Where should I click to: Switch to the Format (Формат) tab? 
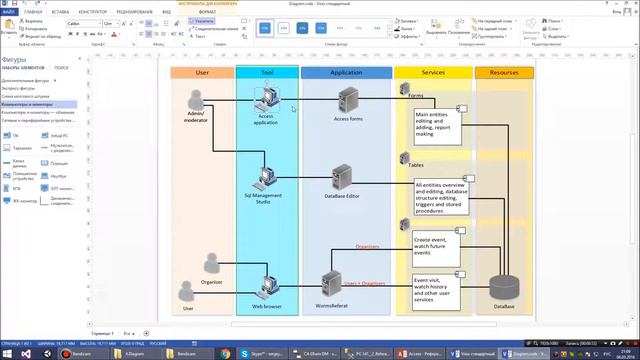coord(207,12)
